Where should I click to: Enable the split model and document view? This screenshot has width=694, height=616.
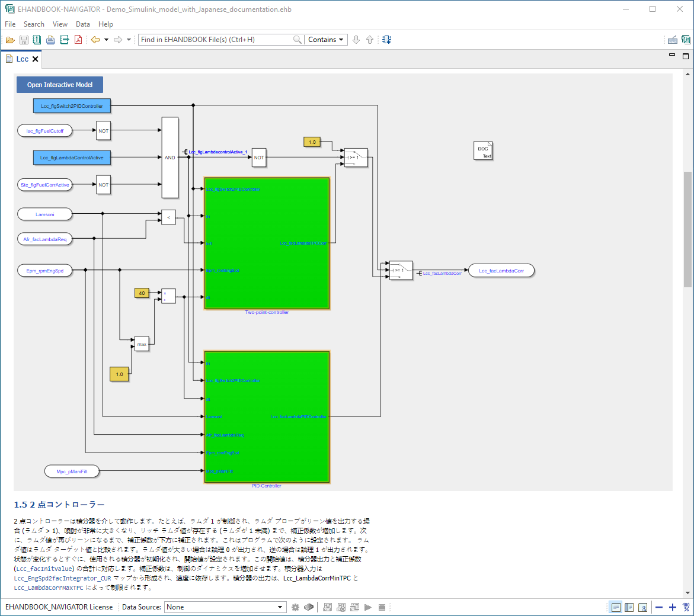click(629, 607)
